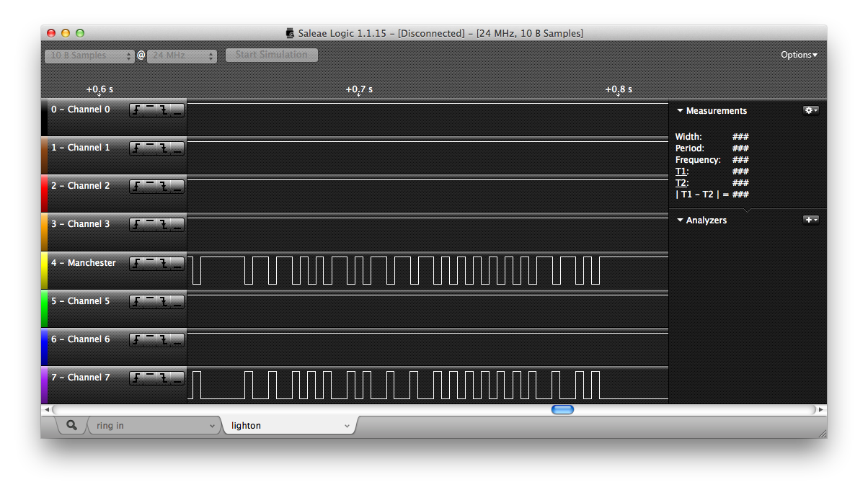This screenshot has height=495, width=868.
Task: Set low level trigger on Channel 1
Action: (x=177, y=148)
